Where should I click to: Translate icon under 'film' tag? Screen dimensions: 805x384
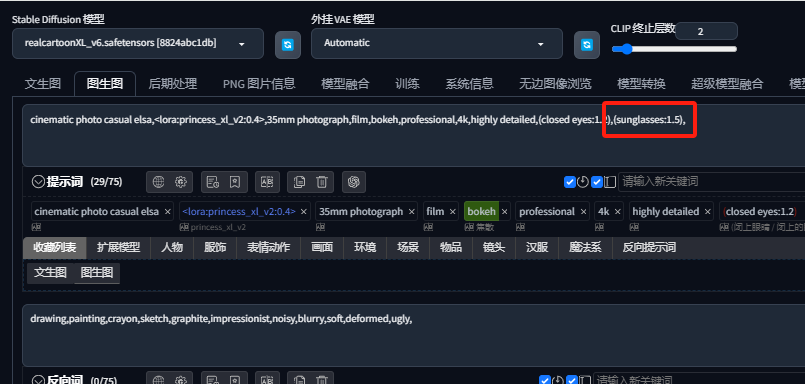(427, 227)
